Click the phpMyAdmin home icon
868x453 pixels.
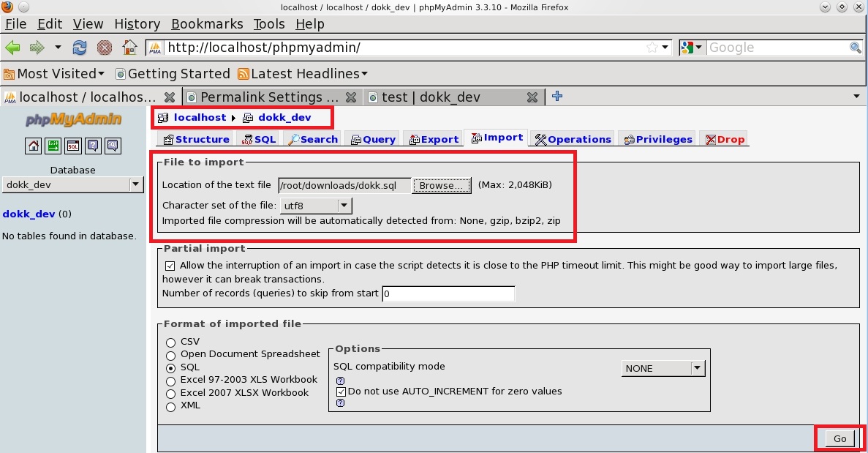tap(34, 146)
